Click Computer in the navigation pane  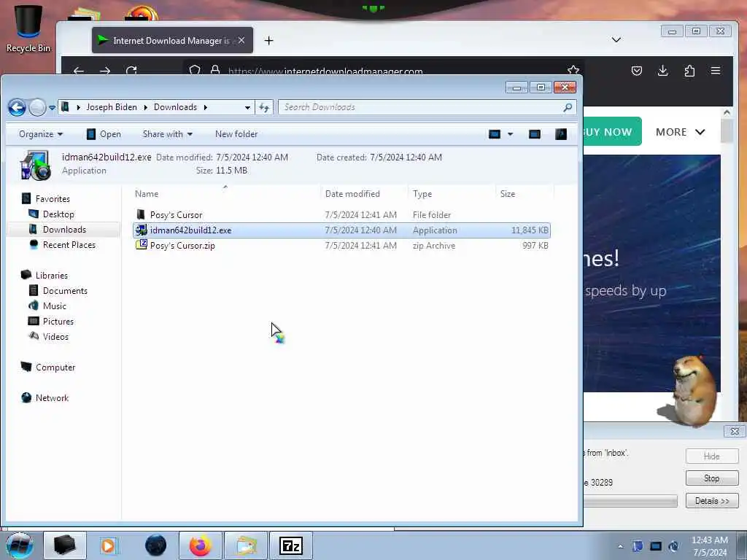55,367
